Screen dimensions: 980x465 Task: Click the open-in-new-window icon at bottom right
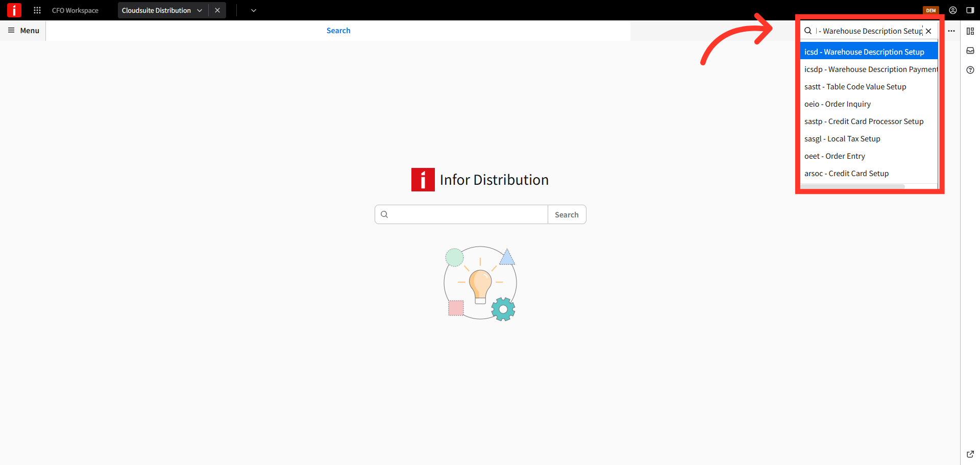click(970, 454)
